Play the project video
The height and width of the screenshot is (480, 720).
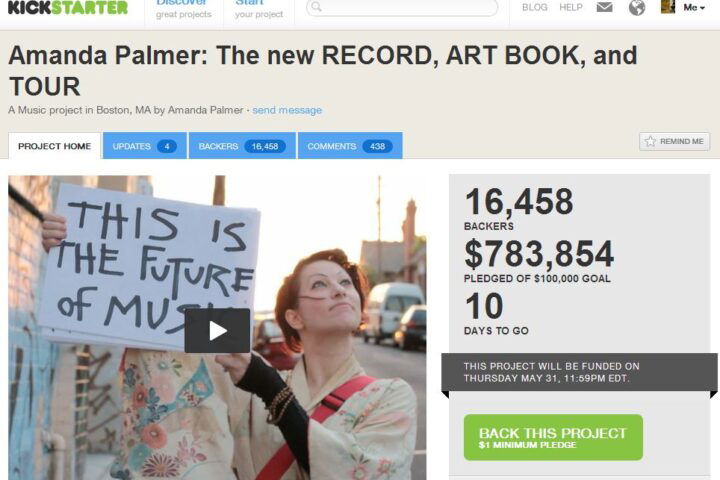click(217, 330)
